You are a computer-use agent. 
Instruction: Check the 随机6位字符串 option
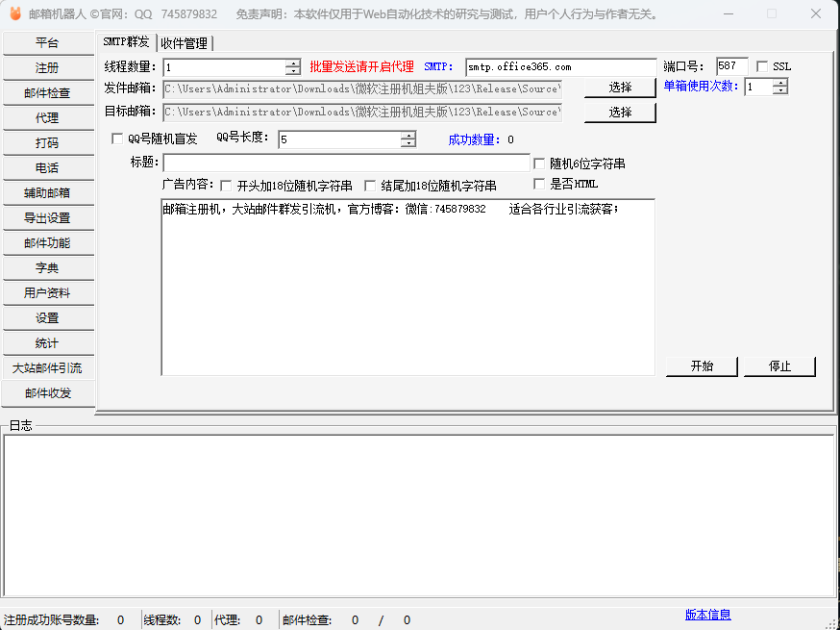click(539, 164)
